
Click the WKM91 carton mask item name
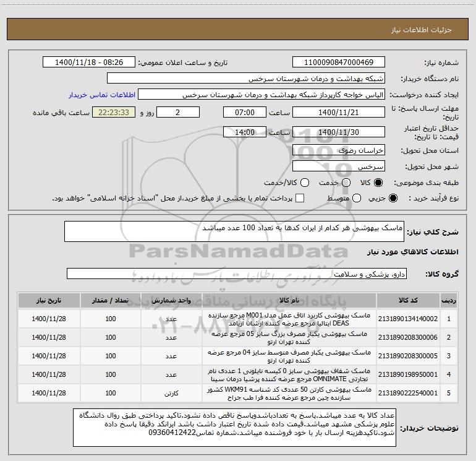click(x=289, y=393)
